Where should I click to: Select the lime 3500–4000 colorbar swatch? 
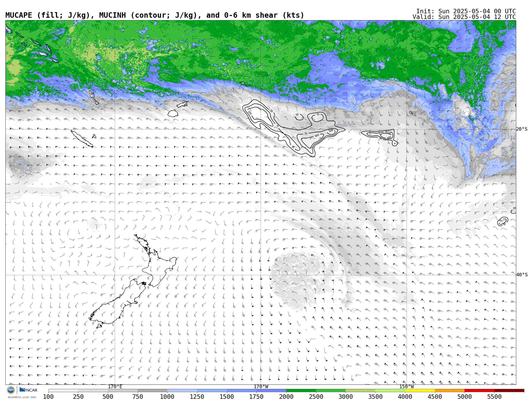pos(390,391)
